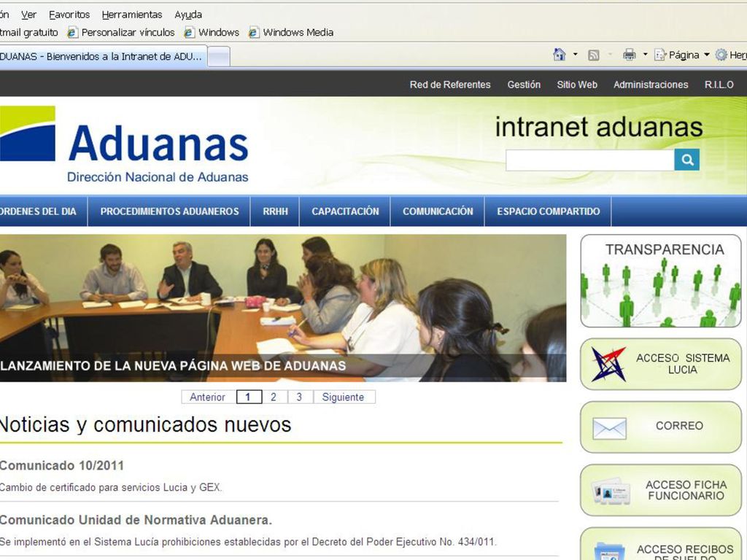Open the RRHH navigation item
Screen dimensions: 747x560
point(275,211)
